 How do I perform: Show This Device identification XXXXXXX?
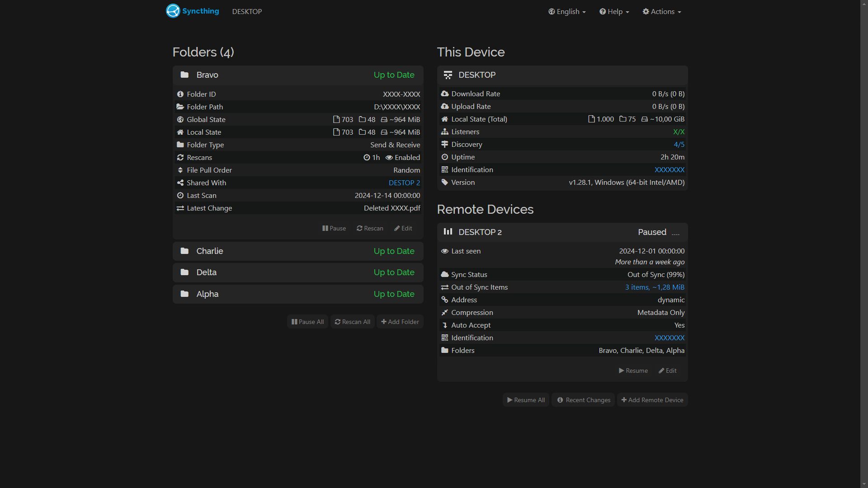670,169
